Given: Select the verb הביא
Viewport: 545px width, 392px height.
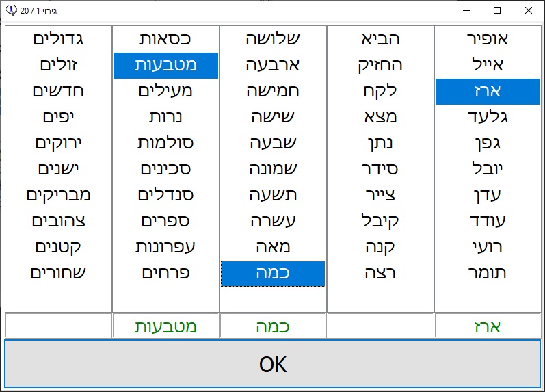Looking at the screenshot, I should 380,39.
